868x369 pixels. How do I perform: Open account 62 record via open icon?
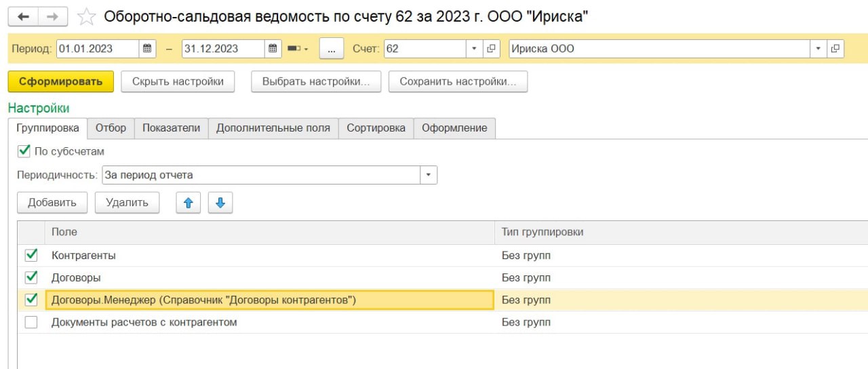pos(492,49)
